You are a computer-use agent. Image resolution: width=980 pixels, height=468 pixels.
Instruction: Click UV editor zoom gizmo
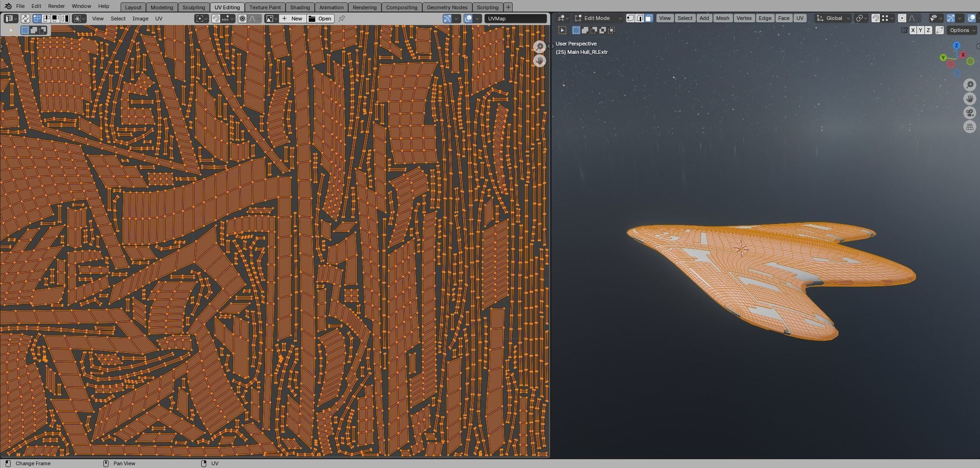coord(540,46)
